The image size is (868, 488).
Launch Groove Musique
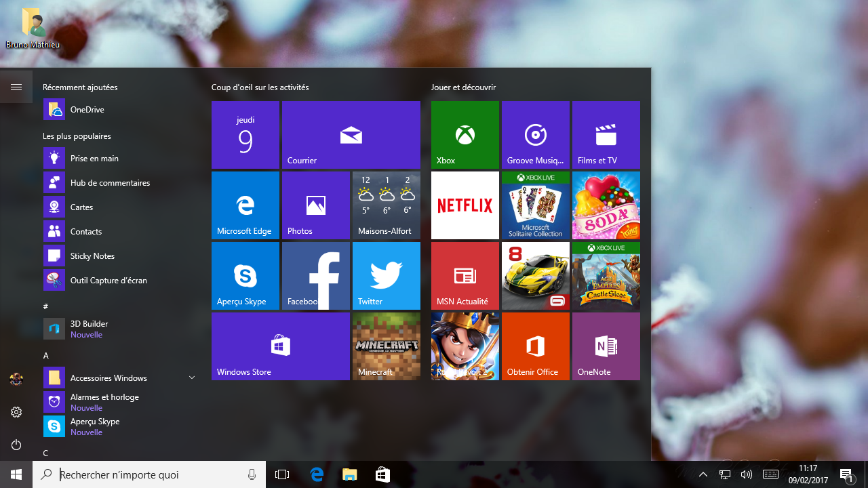(535, 134)
